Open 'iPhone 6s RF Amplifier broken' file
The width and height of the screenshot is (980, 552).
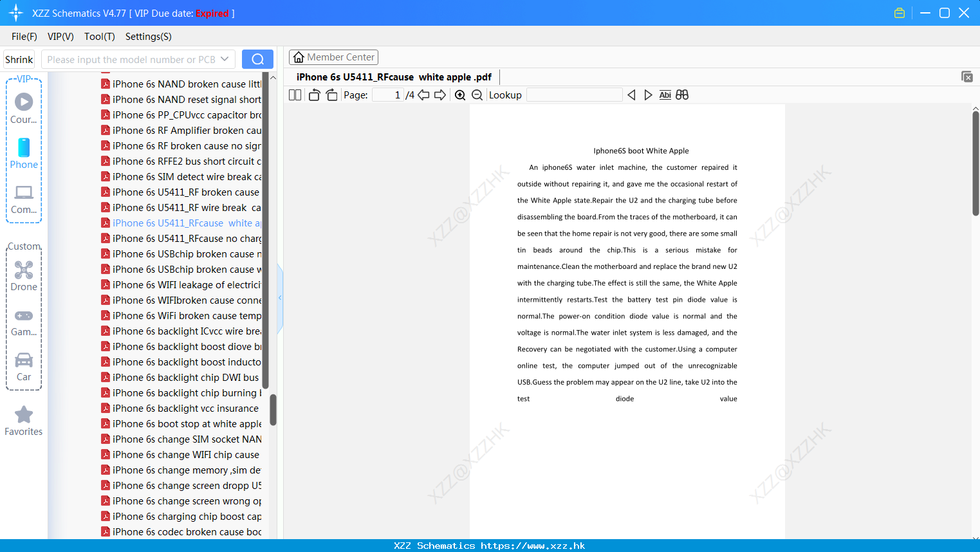[187, 130]
